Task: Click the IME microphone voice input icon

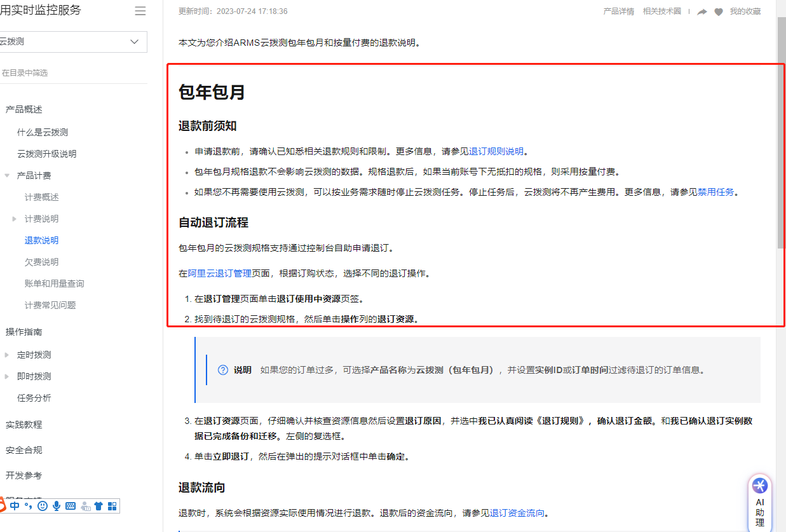Action: [x=57, y=506]
